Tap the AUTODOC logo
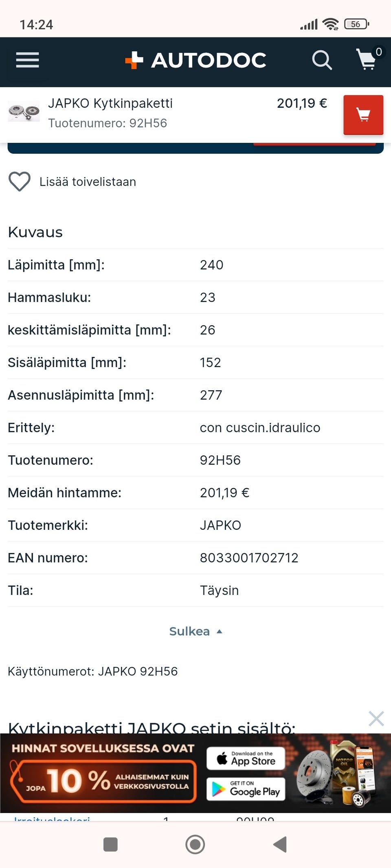The width and height of the screenshot is (391, 868). (196, 60)
